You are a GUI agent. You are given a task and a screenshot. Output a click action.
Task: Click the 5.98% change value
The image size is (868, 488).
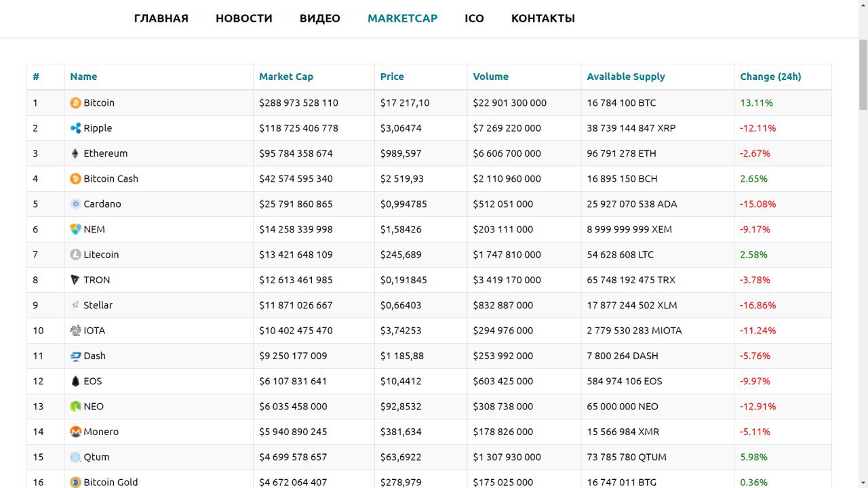click(x=754, y=457)
